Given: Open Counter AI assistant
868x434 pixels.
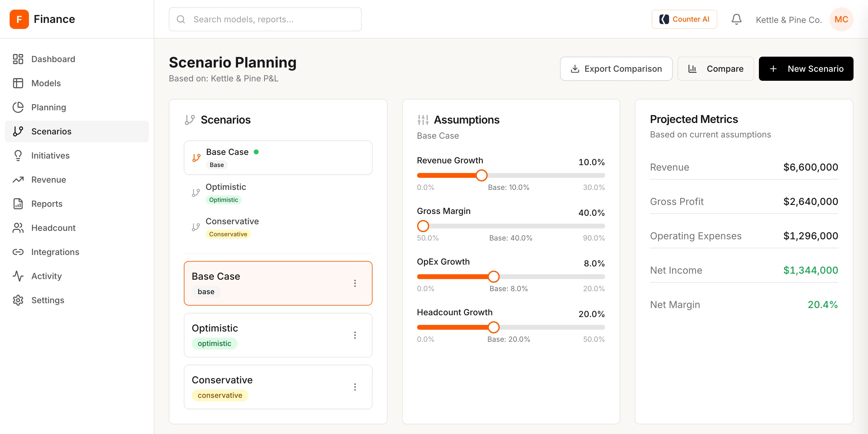Looking at the screenshot, I should (684, 19).
